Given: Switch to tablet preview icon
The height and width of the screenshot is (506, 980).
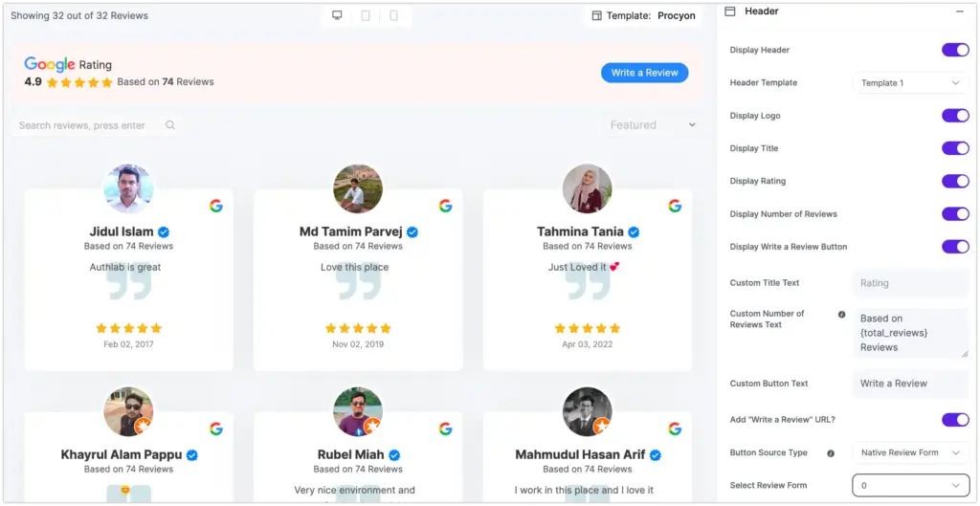Looking at the screenshot, I should [366, 15].
